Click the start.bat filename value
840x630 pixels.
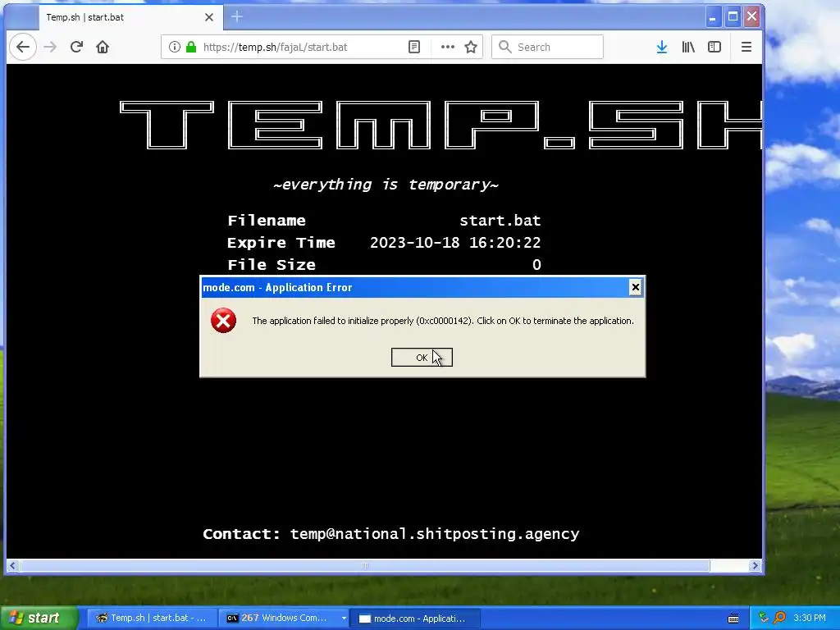coord(500,221)
